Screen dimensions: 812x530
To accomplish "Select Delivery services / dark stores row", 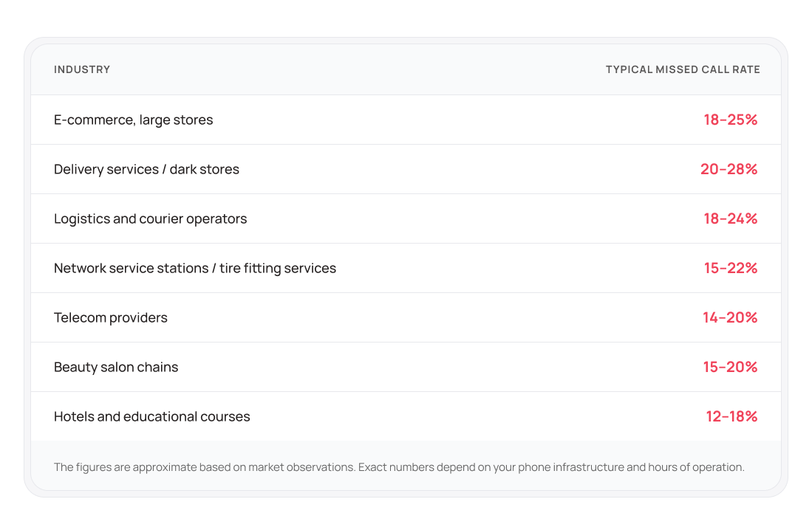I will pos(146,169).
